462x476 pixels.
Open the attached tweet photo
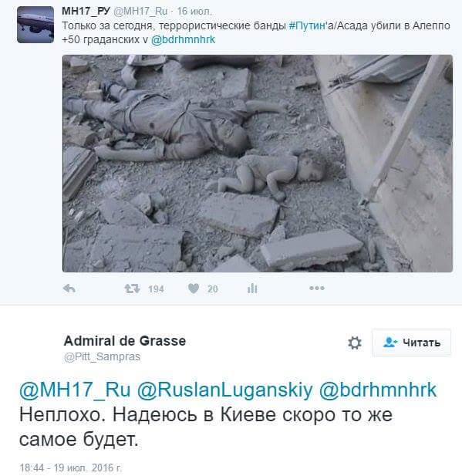(x=258, y=164)
